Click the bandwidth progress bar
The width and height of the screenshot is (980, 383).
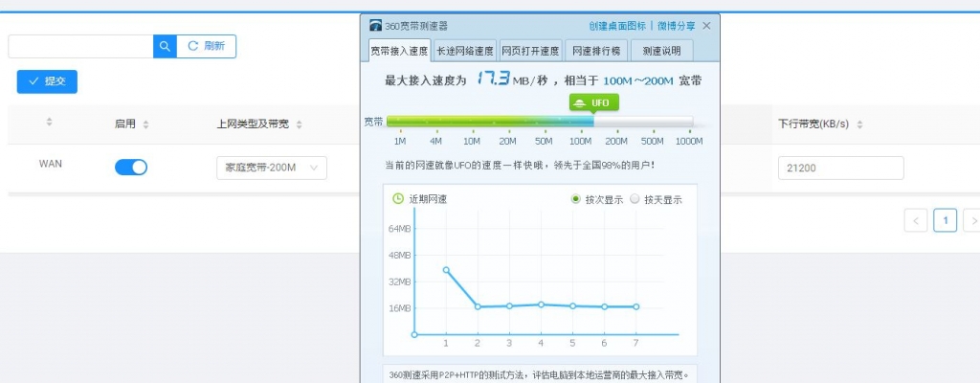540,122
